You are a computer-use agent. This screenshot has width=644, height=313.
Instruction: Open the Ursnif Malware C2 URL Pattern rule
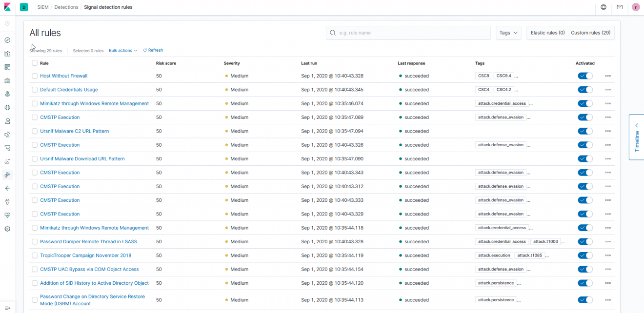tap(74, 131)
